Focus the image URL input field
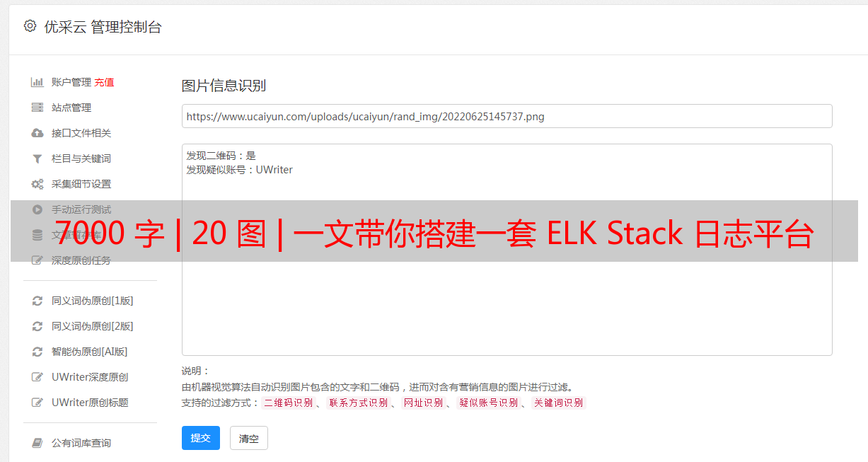Image resolution: width=868 pixels, height=462 pixels. click(507, 116)
